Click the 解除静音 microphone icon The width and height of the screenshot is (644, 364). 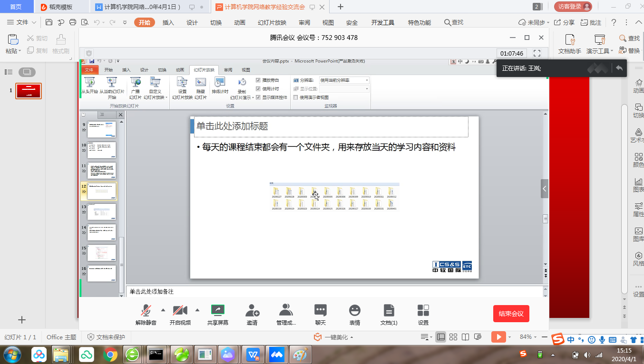point(146,311)
